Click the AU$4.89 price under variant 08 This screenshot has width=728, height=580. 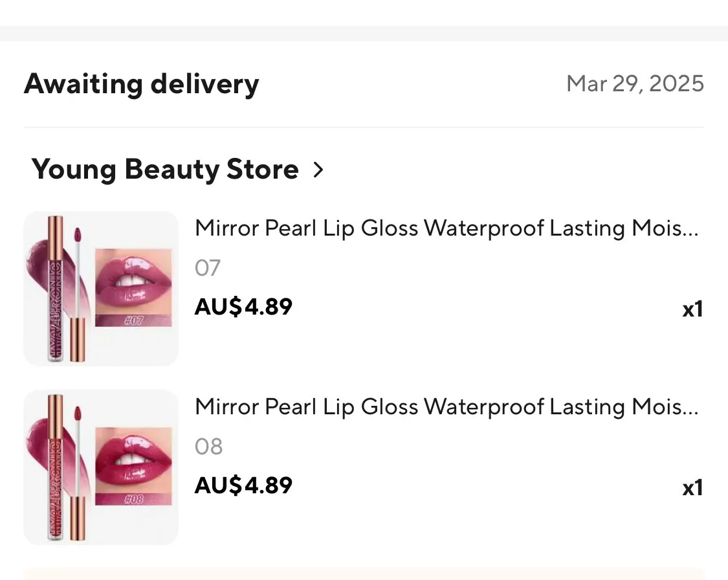point(243,485)
